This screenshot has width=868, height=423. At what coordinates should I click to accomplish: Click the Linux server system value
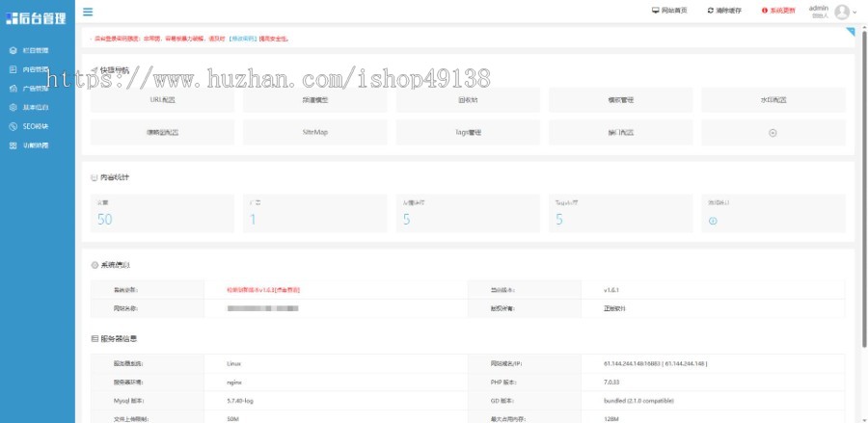(x=233, y=364)
